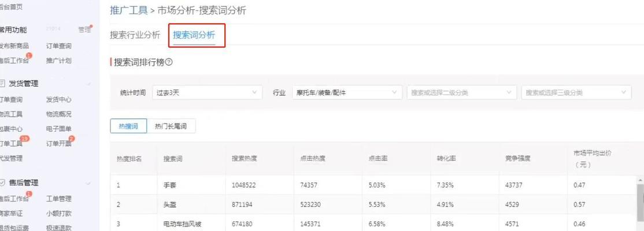Open 发货中心 in the sidebar

click(x=59, y=100)
